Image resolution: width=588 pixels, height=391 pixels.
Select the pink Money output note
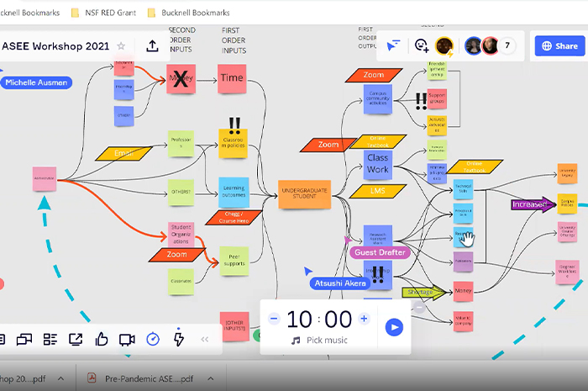(x=463, y=292)
